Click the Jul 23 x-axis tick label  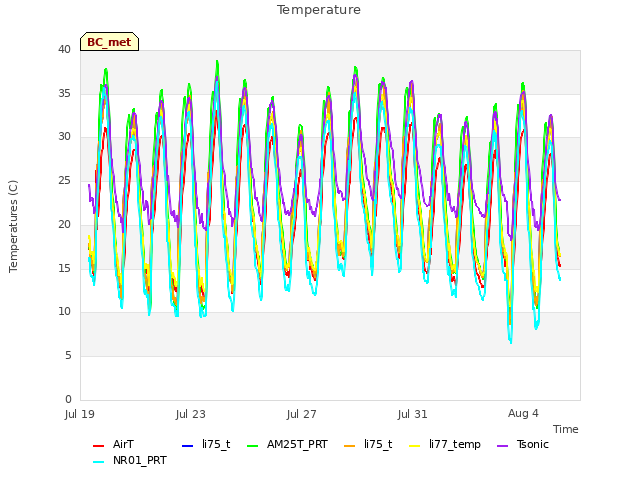(x=191, y=414)
